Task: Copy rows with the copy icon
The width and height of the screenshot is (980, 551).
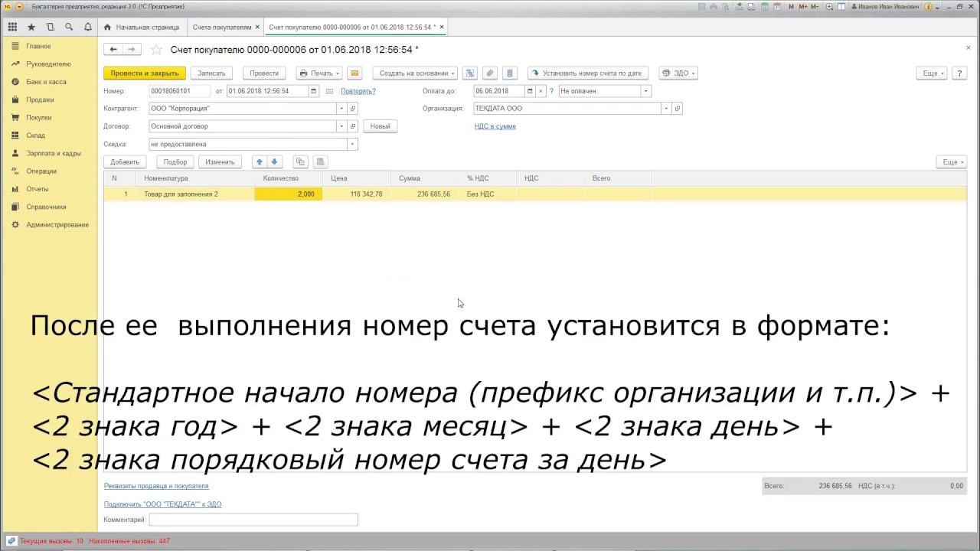Action: pyautogui.click(x=300, y=161)
